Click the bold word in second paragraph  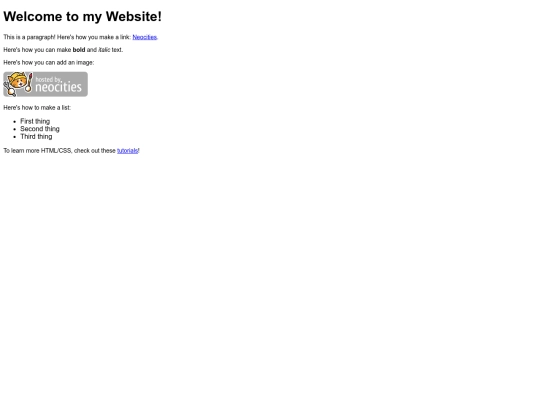pyautogui.click(x=79, y=50)
